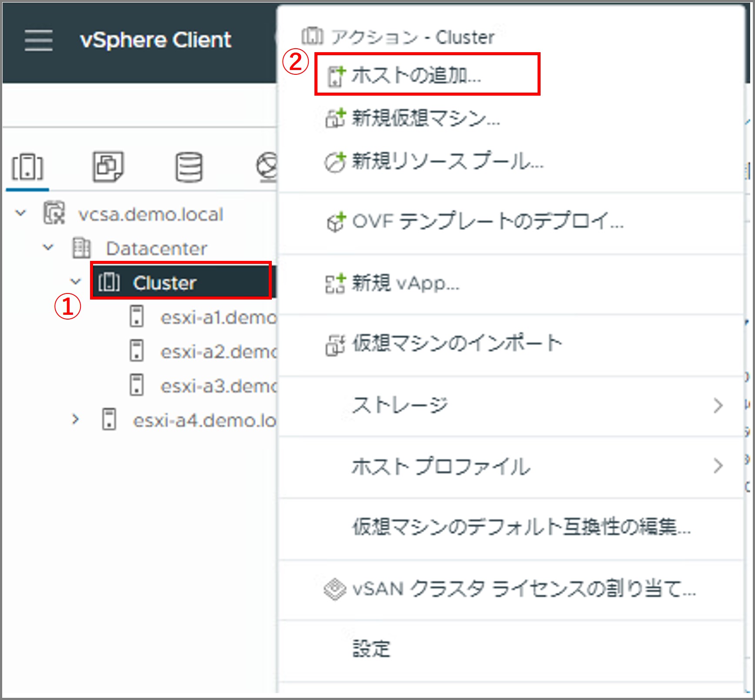Click the new vApp icon
Viewport: 755px width, 700px height.
[335, 283]
